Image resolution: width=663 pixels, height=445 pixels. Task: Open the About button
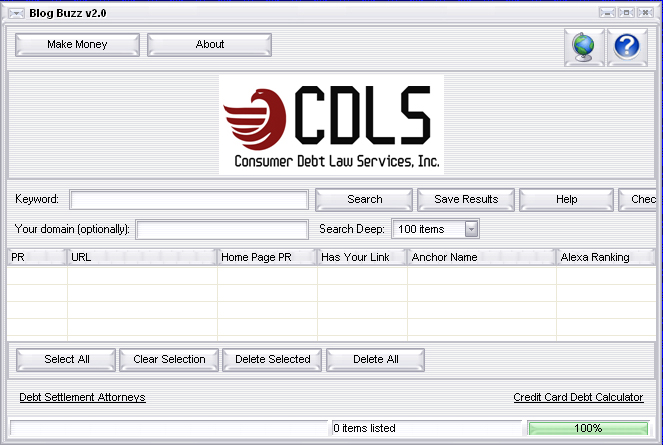click(209, 45)
